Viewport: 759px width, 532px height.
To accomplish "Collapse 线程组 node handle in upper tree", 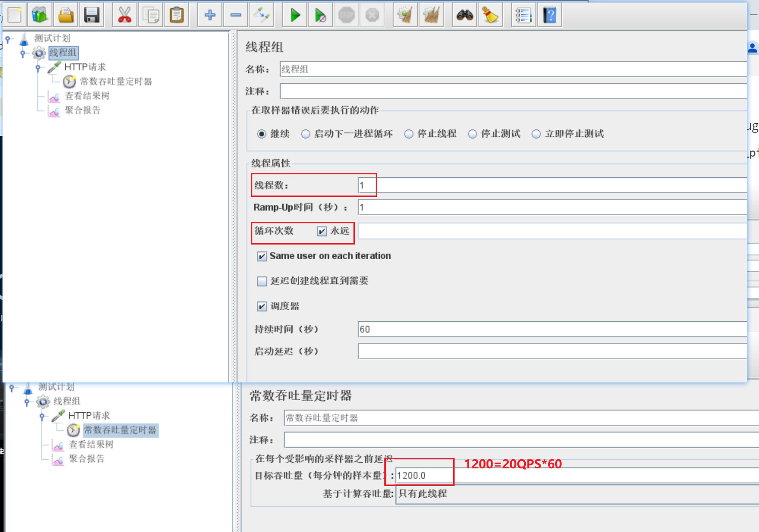I will 23,53.
